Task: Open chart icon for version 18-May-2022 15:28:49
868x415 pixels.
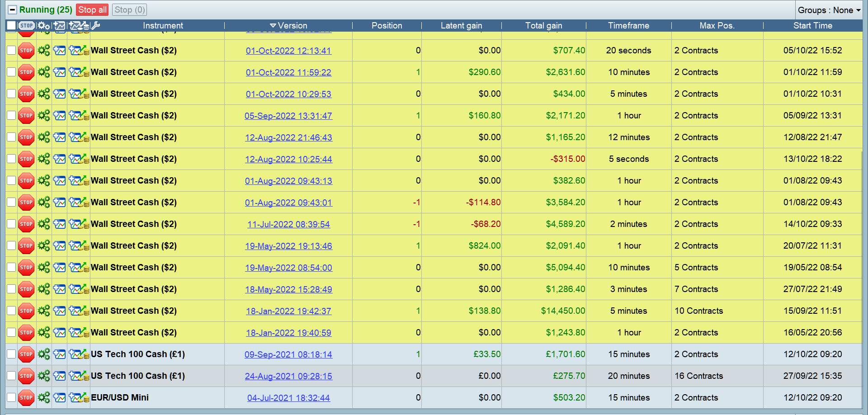Action: click(x=60, y=289)
